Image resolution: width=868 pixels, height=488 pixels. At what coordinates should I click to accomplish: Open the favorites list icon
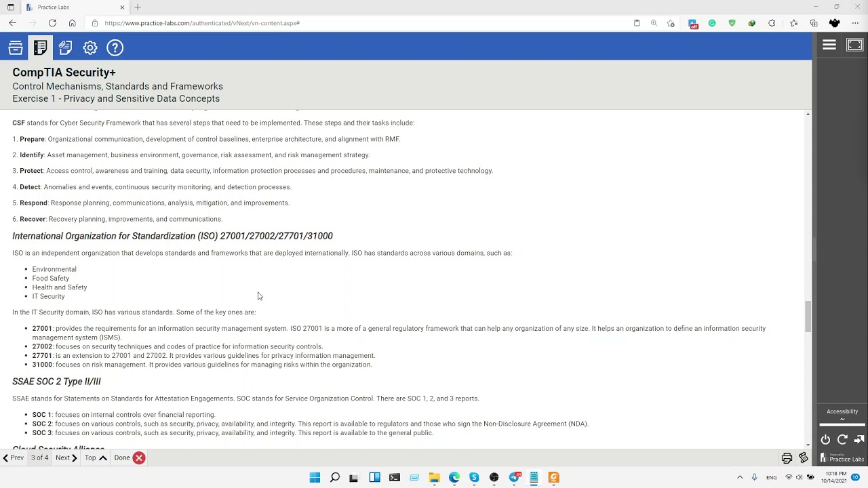pyautogui.click(x=794, y=23)
